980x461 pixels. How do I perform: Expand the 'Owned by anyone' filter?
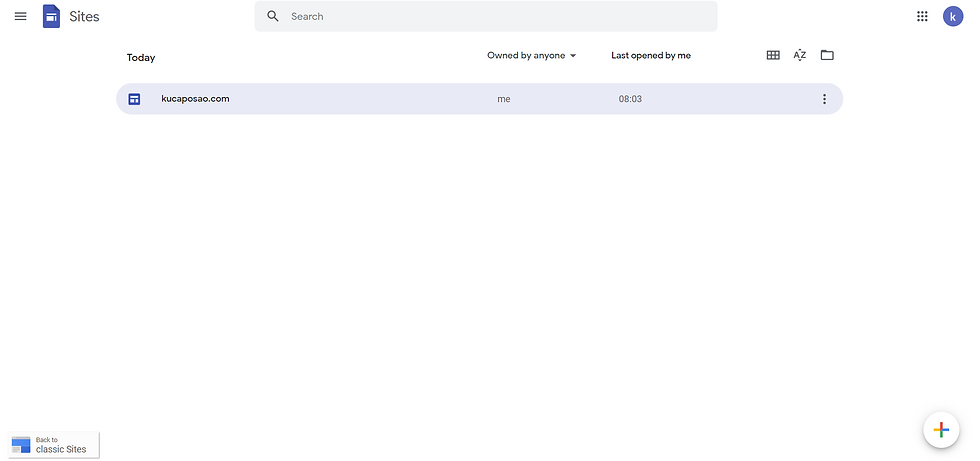tap(531, 56)
